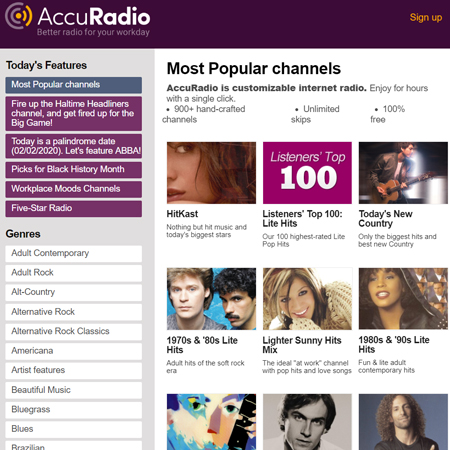Open the HitKast channel title link

[182, 214]
